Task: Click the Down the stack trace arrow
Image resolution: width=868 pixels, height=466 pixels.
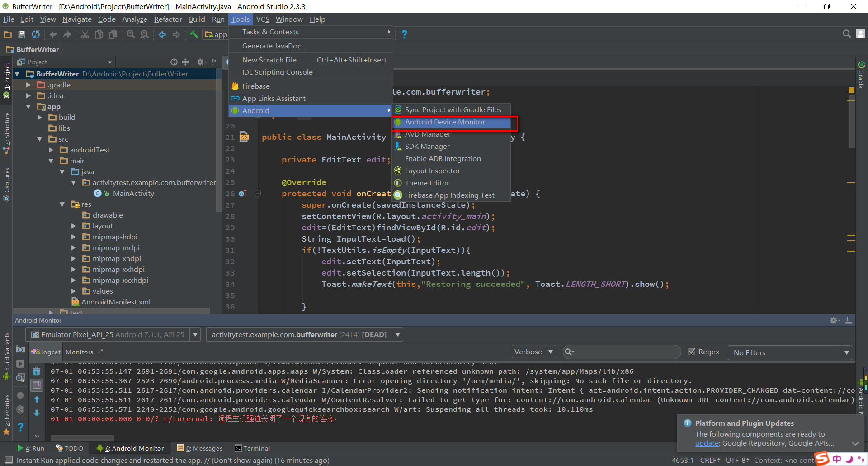Action: [x=37, y=413]
